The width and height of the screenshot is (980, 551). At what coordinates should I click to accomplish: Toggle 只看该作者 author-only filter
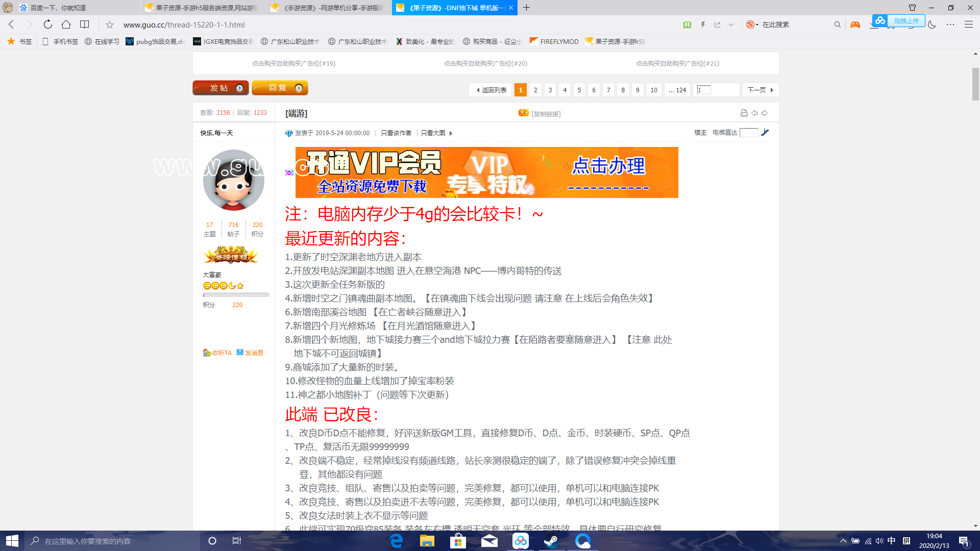(x=396, y=133)
